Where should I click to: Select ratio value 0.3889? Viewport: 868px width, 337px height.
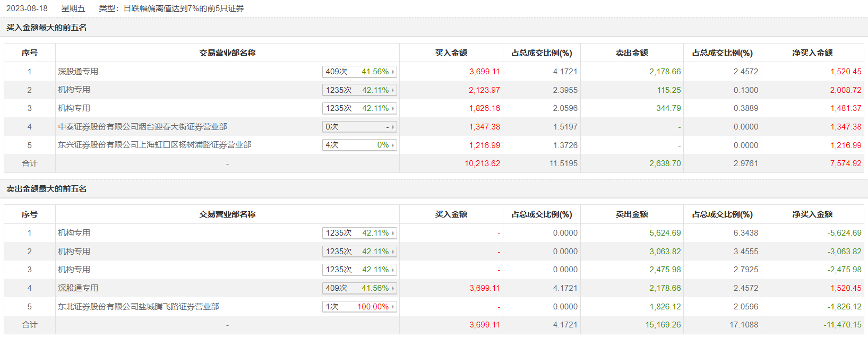(x=746, y=108)
